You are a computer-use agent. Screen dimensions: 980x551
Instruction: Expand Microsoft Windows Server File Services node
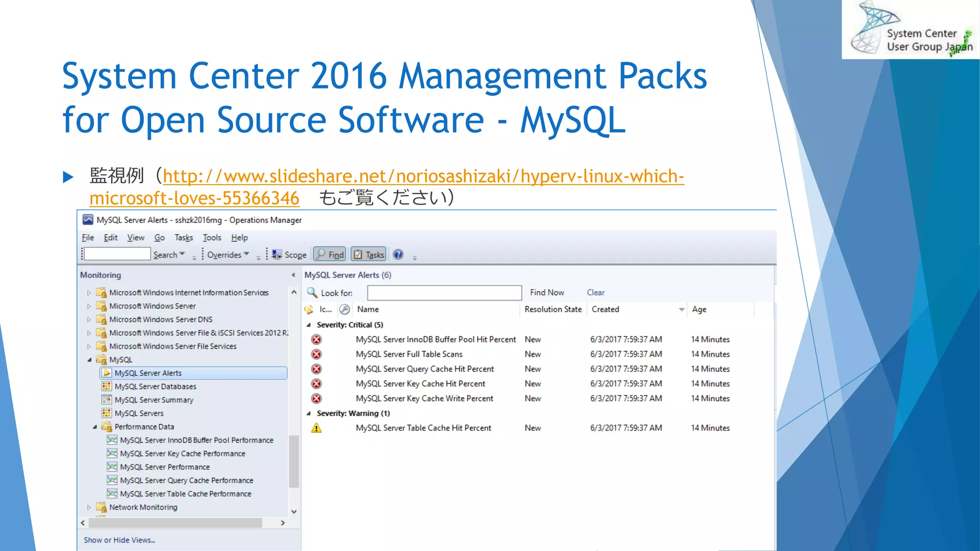pos(89,346)
